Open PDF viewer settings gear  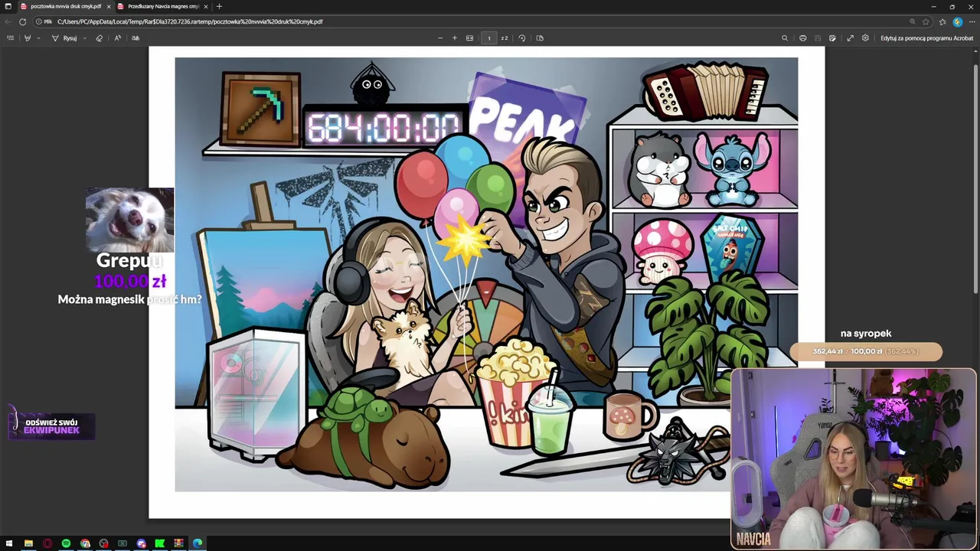[x=865, y=37]
